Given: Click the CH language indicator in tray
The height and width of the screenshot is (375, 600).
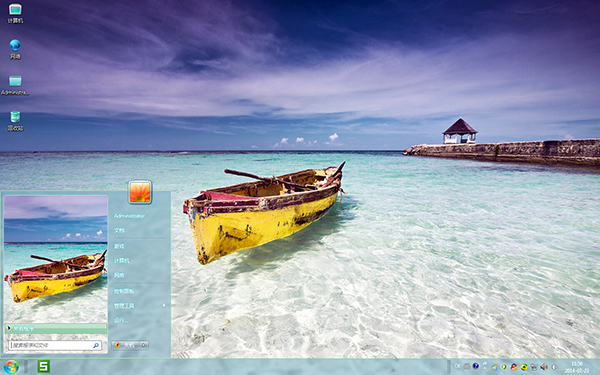Looking at the screenshot, I should point(457,366).
